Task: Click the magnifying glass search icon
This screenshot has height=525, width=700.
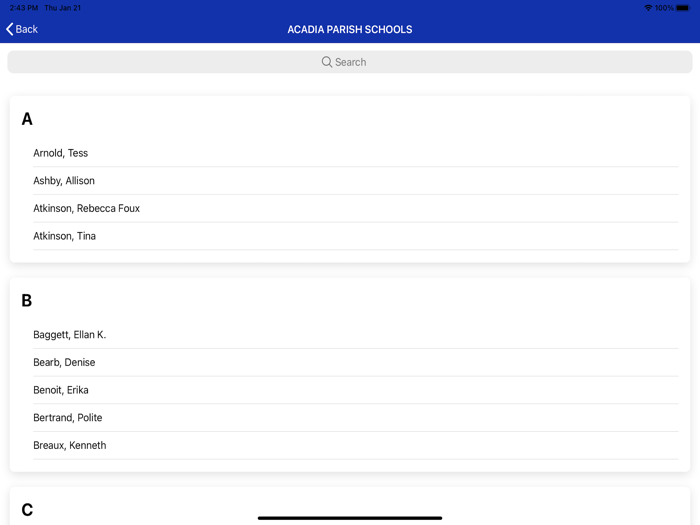Action: [327, 62]
